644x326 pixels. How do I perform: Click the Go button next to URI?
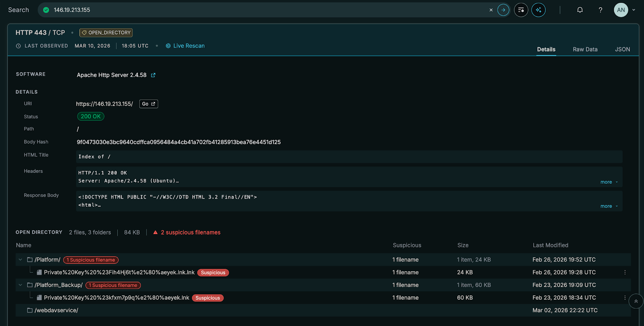[149, 104]
